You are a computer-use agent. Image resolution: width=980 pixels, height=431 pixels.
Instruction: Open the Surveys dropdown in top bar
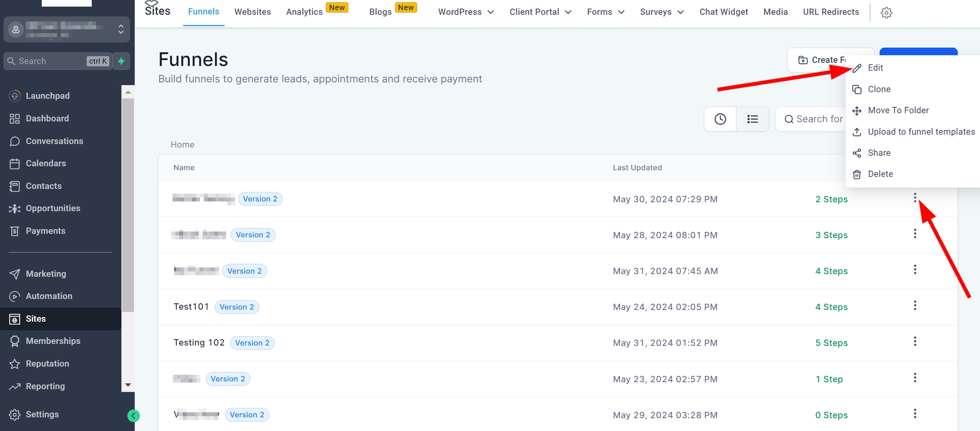pos(661,12)
